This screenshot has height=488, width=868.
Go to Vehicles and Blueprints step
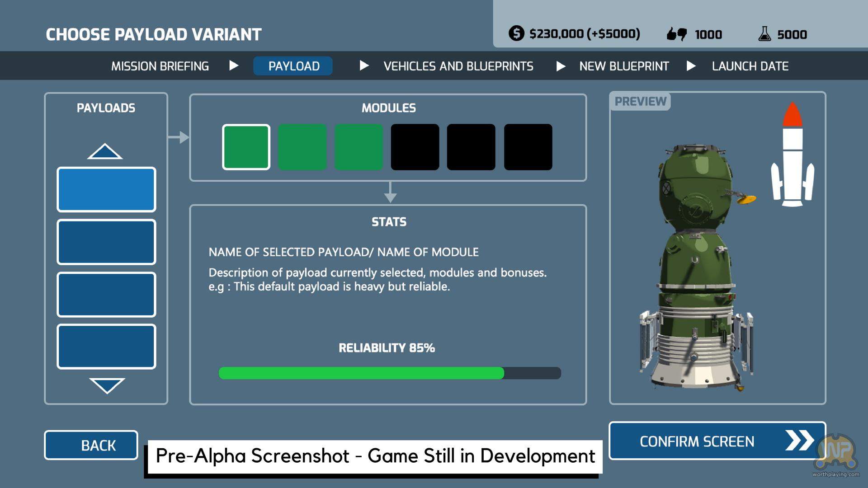tap(458, 66)
